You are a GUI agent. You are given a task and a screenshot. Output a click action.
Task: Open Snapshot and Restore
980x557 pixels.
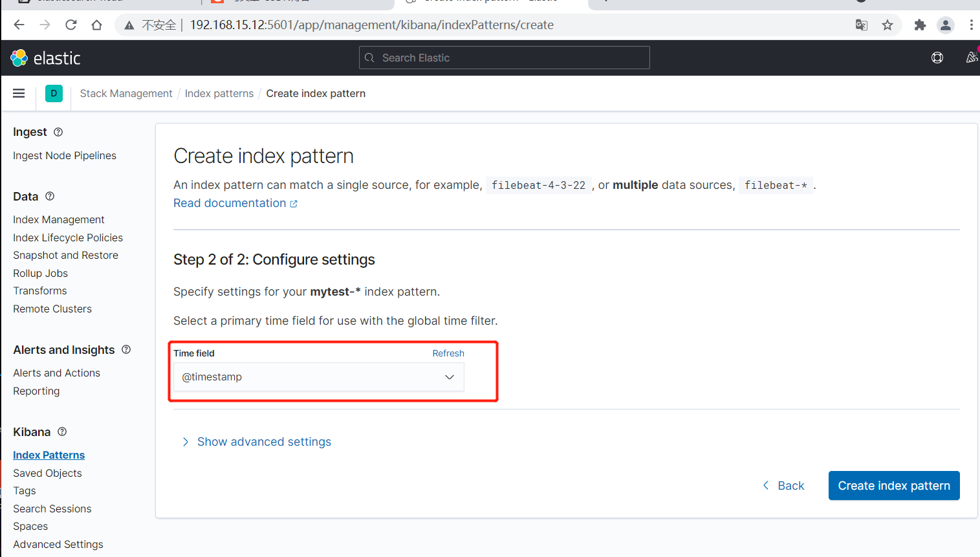click(x=65, y=256)
